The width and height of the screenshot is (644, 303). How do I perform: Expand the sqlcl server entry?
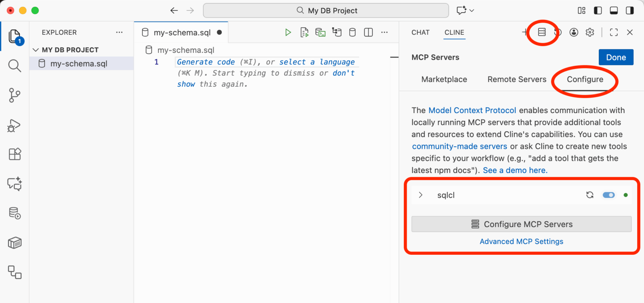pos(421,195)
